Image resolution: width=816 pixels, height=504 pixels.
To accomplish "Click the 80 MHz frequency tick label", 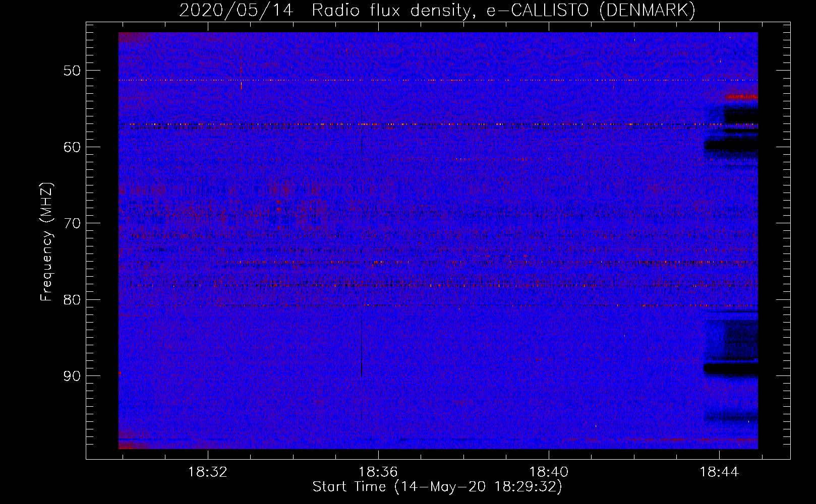I will point(72,299).
